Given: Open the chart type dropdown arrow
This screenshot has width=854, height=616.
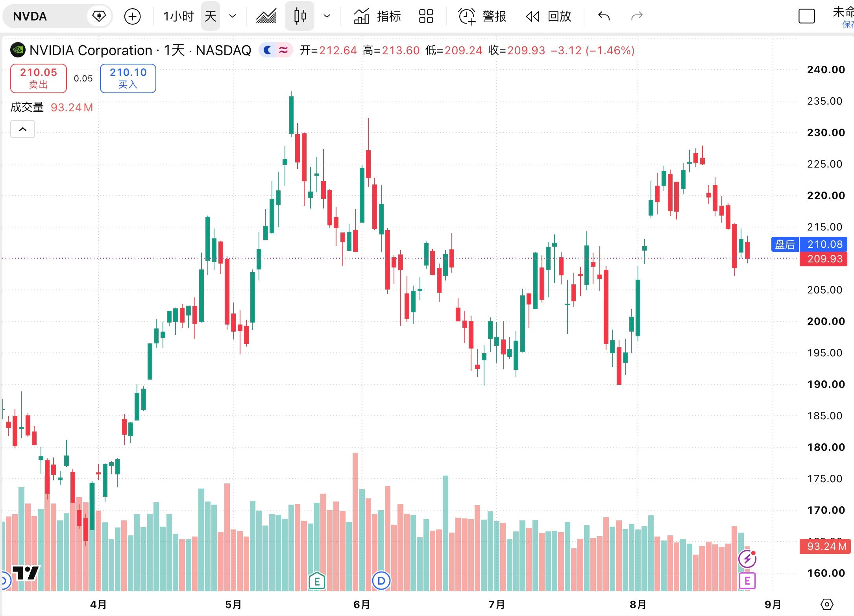Looking at the screenshot, I should coord(327,17).
